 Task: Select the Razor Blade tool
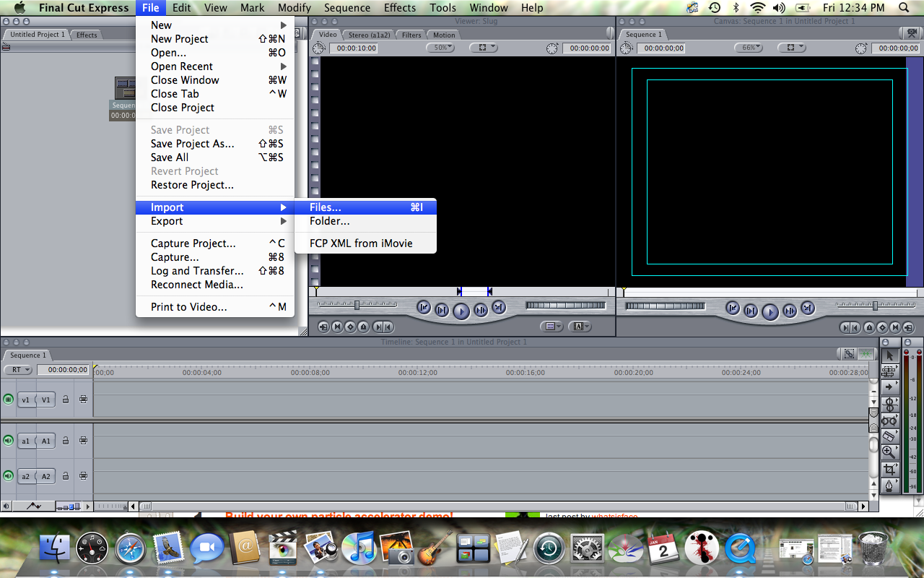(x=890, y=436)
